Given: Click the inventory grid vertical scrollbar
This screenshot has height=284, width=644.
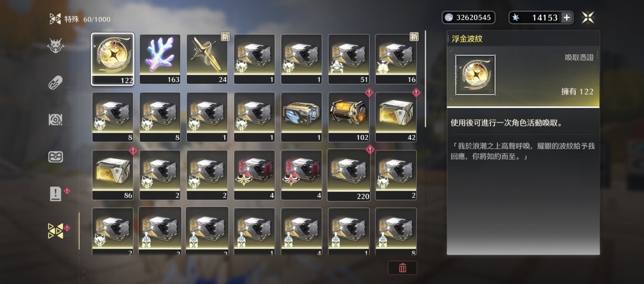Looking at the screenshot, I should click(x=426, y=79).
